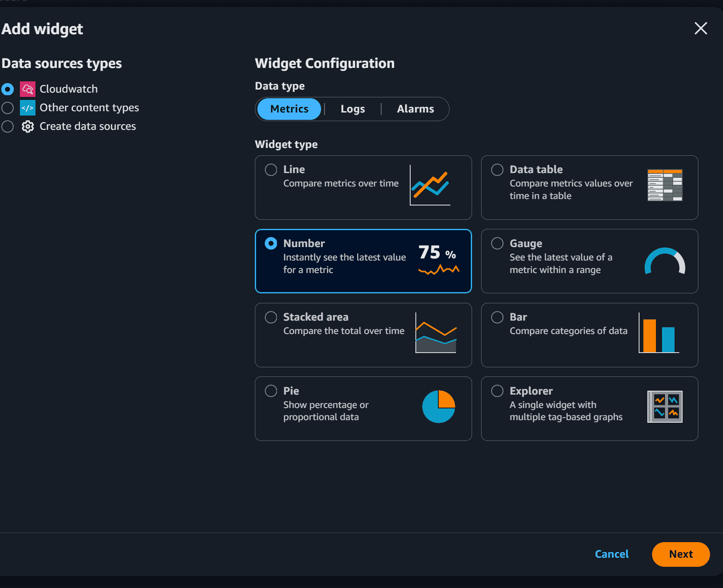
Task: Choose the Stacked area widget radio
Action: (271, 317)
